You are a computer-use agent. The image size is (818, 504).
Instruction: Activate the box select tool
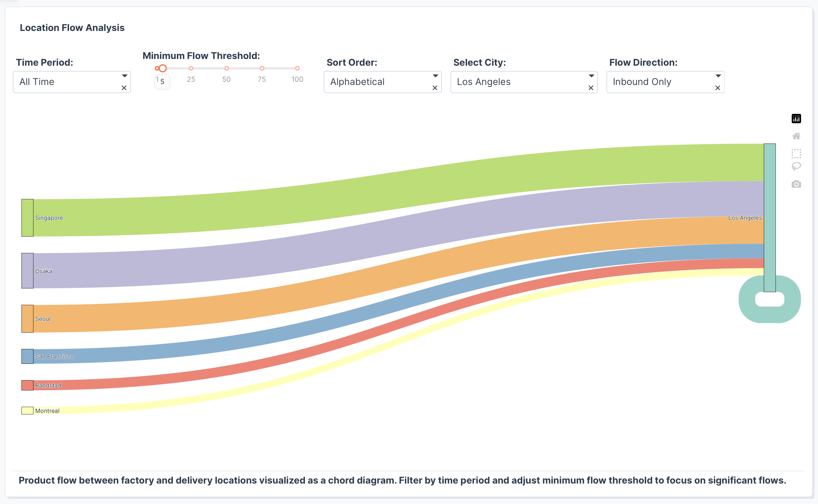click(796, 153)
